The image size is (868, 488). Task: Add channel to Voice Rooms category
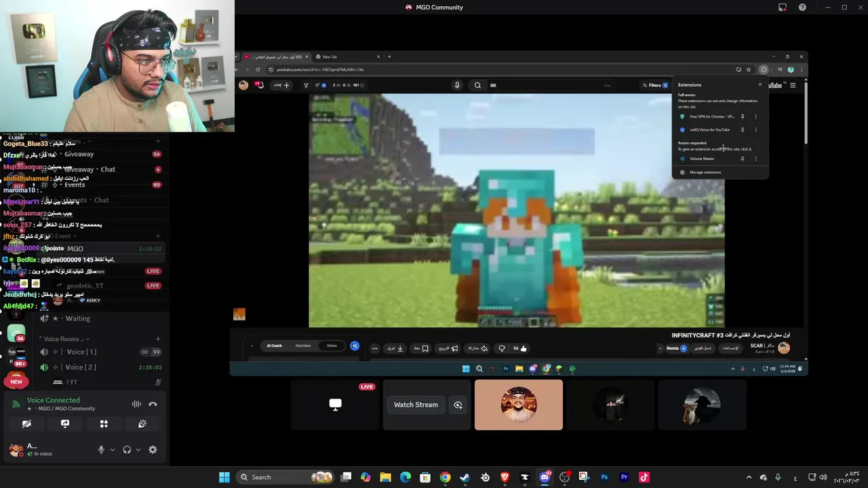click(158, 339)
